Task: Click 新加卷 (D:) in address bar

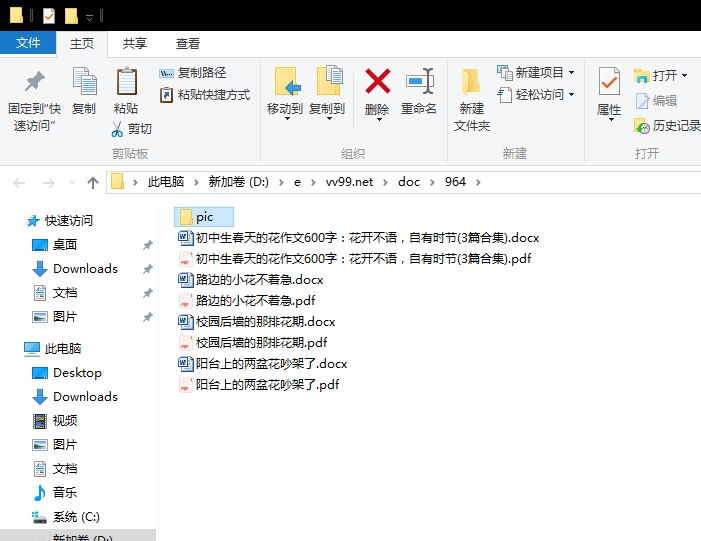Action: point(239,182)
